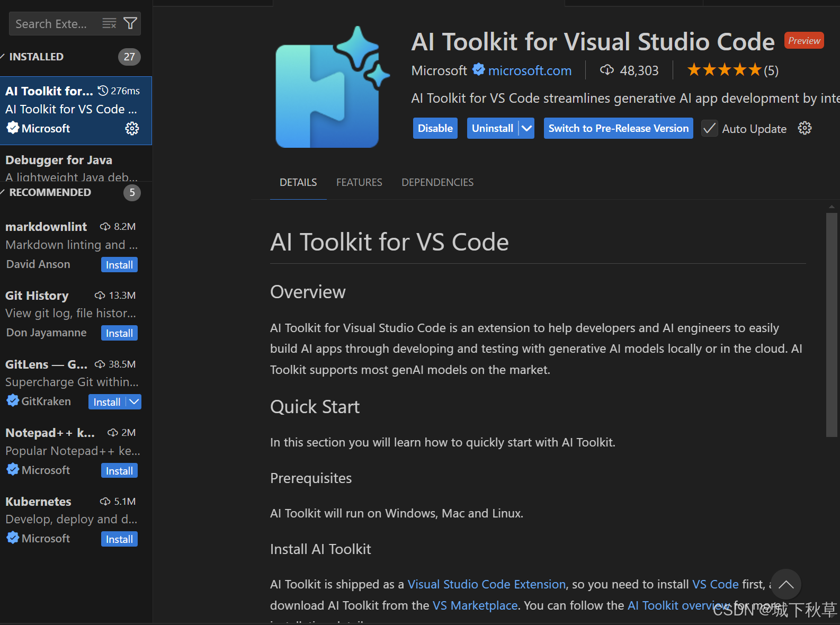Click David Anson publisher name
Image resolution: width=840 pixels, height=625 pixels.
38,264
